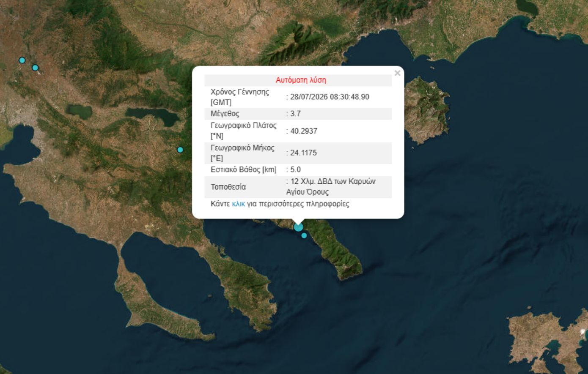Click the 'Τοποθεσία' label
This screenshot has width=588, height=374.
pos(228,187)
